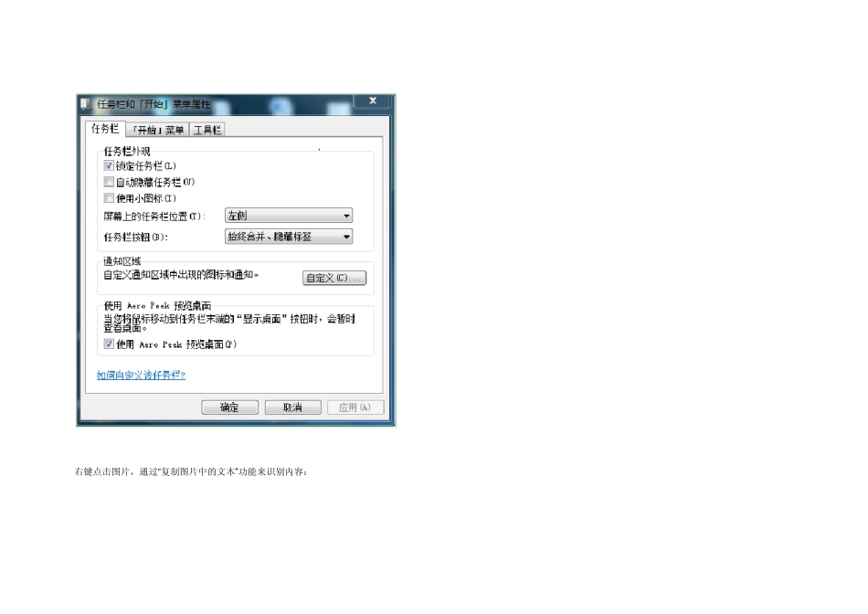Open the「开始」菜单 tab
This screenshot has width=868, height=614.
[x=158, y=130]
